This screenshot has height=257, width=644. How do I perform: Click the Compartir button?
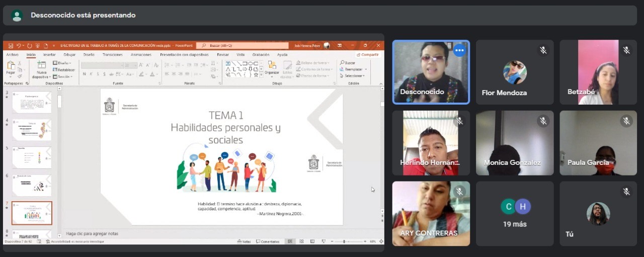(368, 55)
